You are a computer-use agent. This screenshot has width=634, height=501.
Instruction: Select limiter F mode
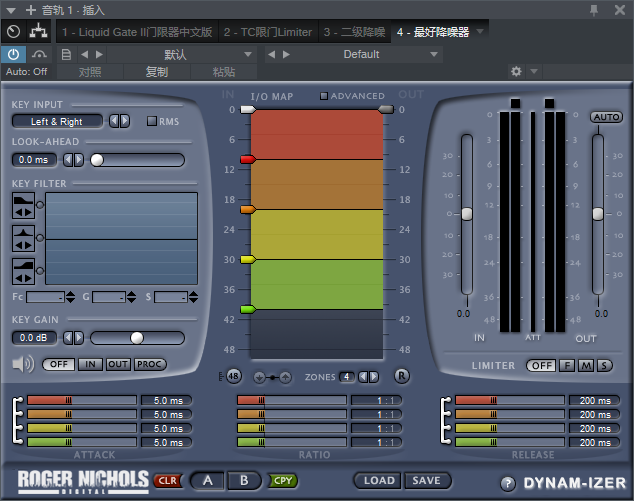[567, 366]
